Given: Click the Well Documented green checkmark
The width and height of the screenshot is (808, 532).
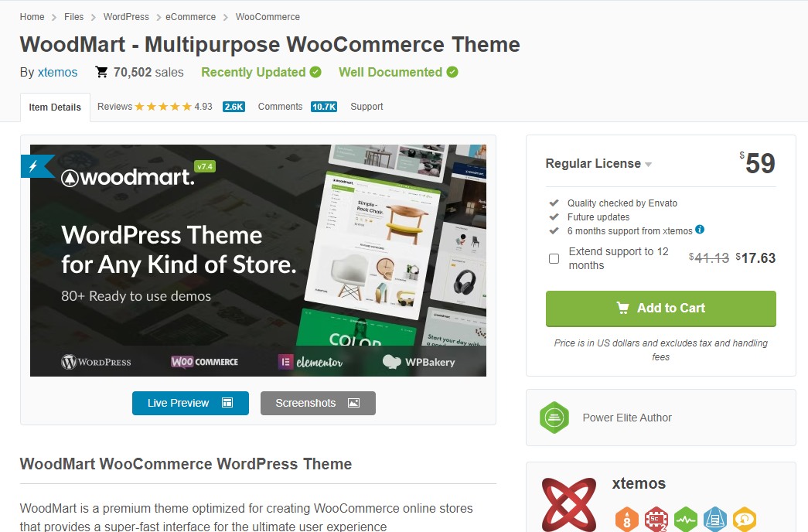Looking at the screenshot, I should point(452,72).
